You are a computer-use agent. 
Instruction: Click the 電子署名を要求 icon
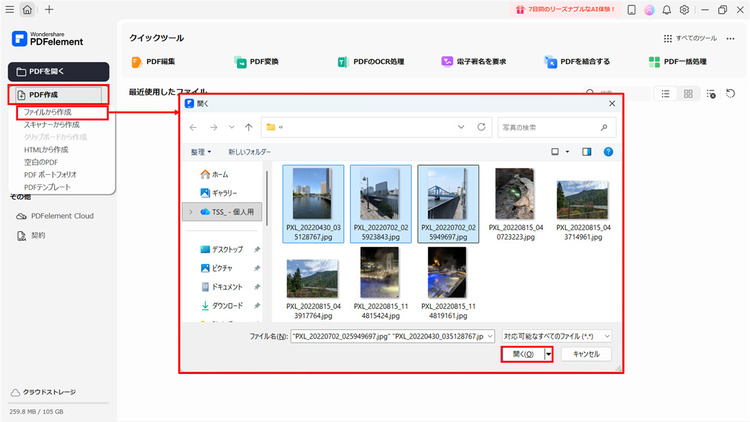pos(447,62)
